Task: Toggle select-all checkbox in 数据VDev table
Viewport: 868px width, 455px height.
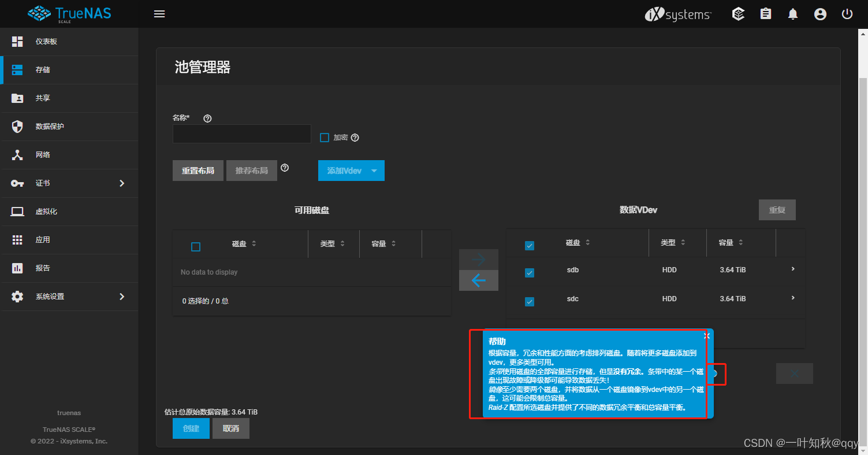Action: pos(530,246)
